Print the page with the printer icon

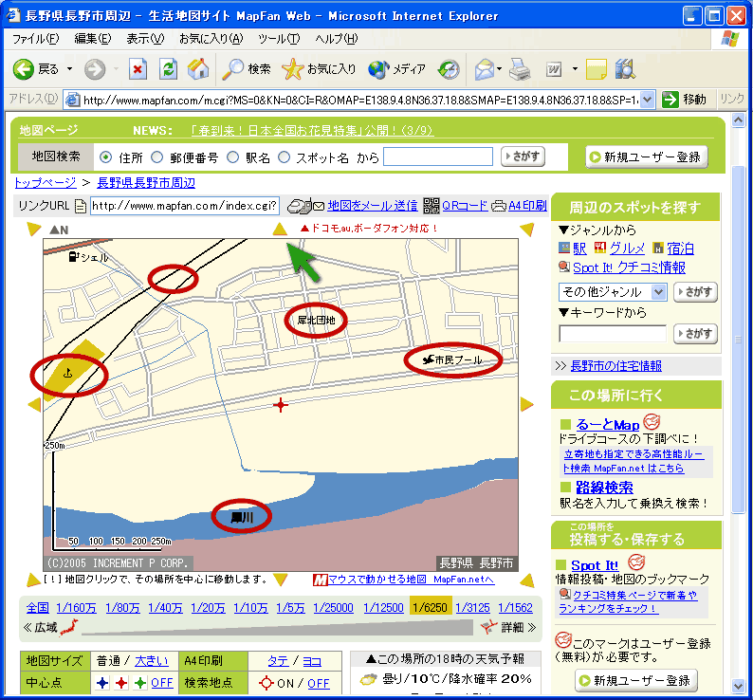pyautogui.click(x=520, y=69)
